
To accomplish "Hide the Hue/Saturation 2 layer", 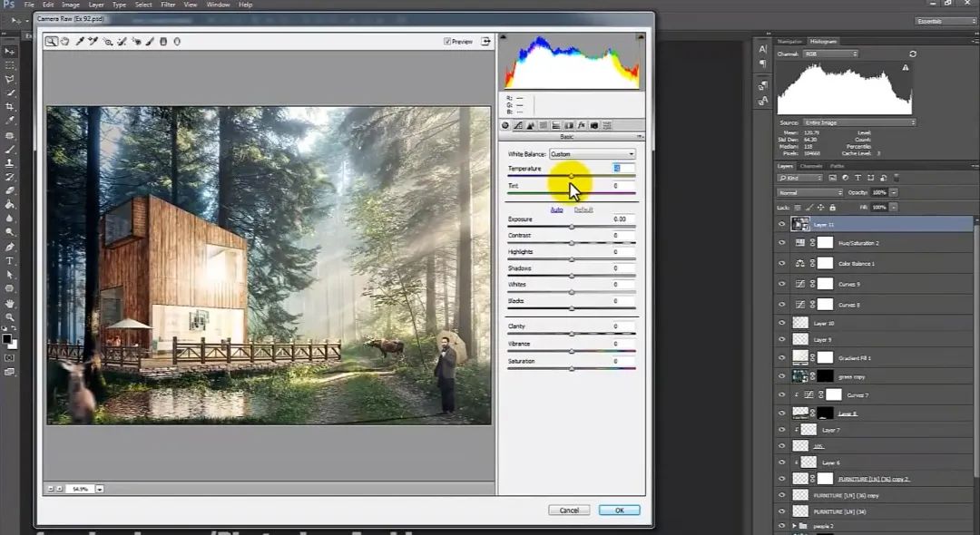I will (782, 243).
